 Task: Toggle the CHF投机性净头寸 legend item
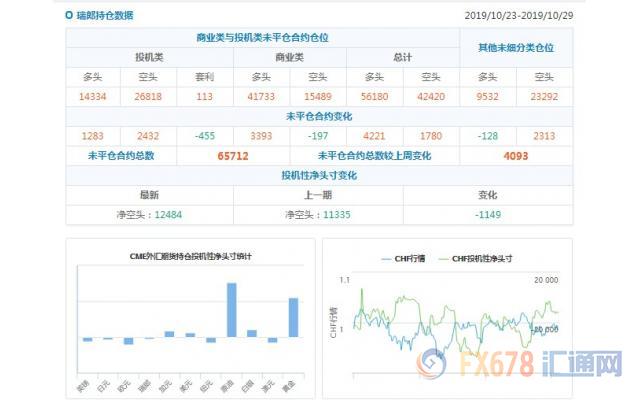pos(475,258)
